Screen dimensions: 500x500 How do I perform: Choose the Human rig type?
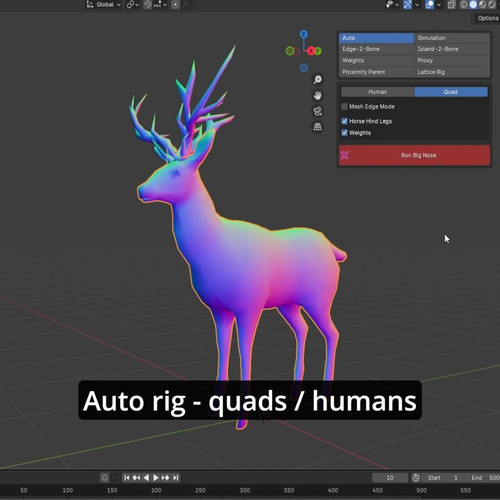(x=378, y=92)
